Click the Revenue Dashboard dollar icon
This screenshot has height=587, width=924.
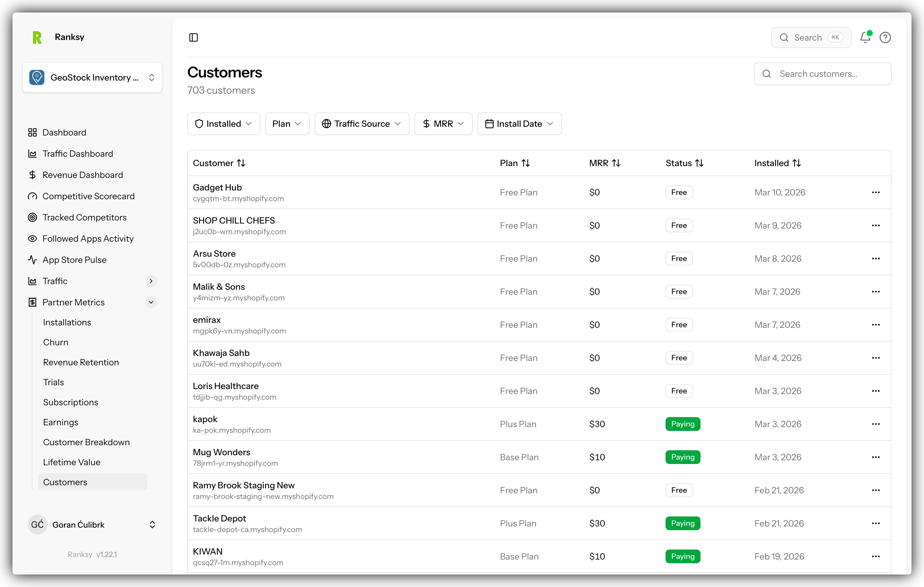tap(32, 175)
